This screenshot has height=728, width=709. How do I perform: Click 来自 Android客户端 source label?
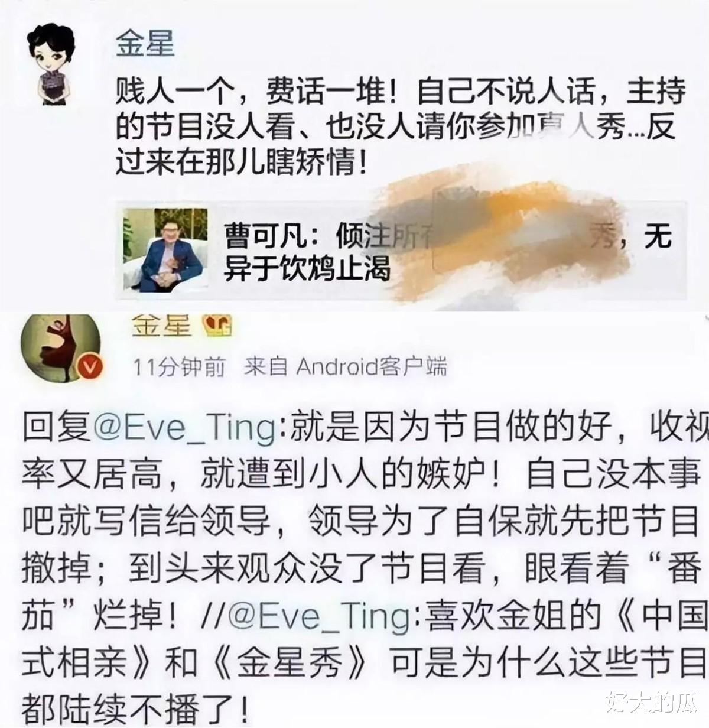click(x=345, y=367)
